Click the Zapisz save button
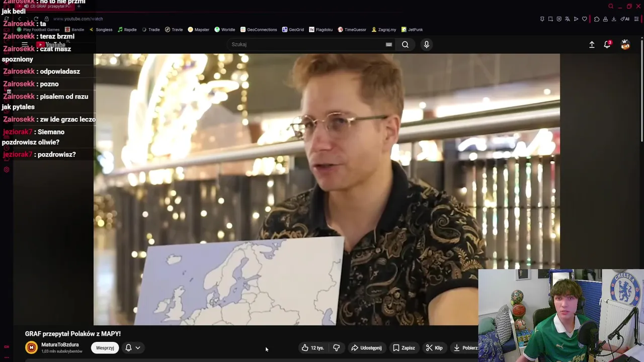 [404, 348]
